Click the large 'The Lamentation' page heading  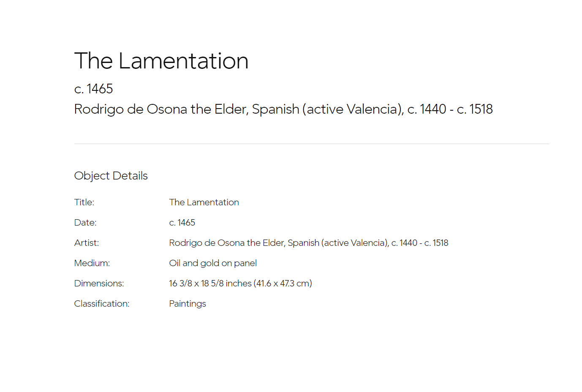click(x=161, y=61)
